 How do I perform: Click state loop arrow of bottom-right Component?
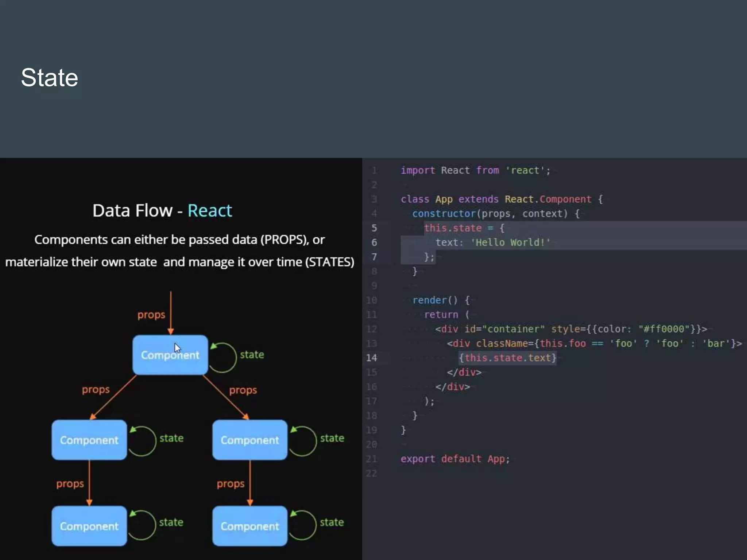click(303, 525)
